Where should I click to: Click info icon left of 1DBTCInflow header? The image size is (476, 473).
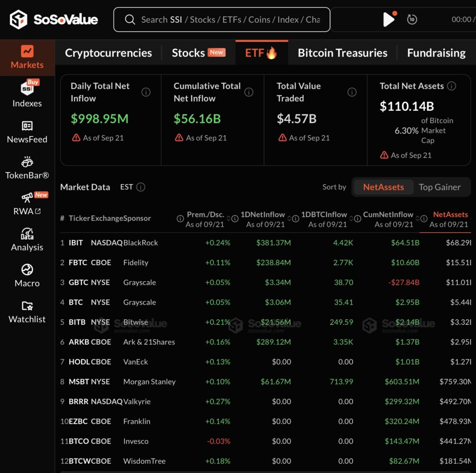pyautogui.click(x=295, y=219)
